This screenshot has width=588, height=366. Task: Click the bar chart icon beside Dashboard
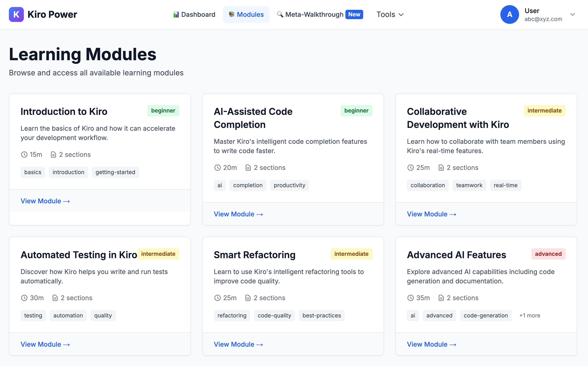click(176, 14)
